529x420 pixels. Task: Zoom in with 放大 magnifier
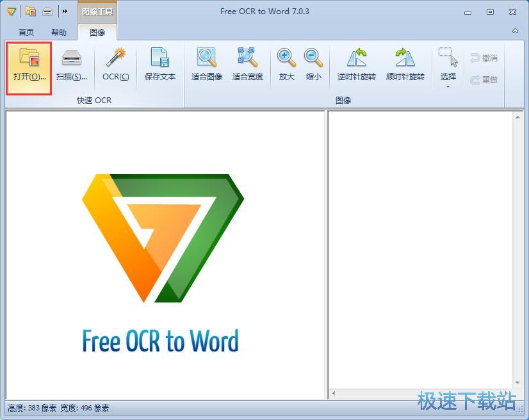click(286, 65)
